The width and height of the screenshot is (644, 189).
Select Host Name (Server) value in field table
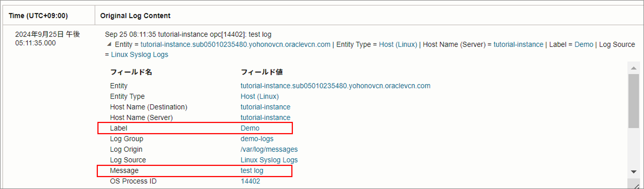265,118
